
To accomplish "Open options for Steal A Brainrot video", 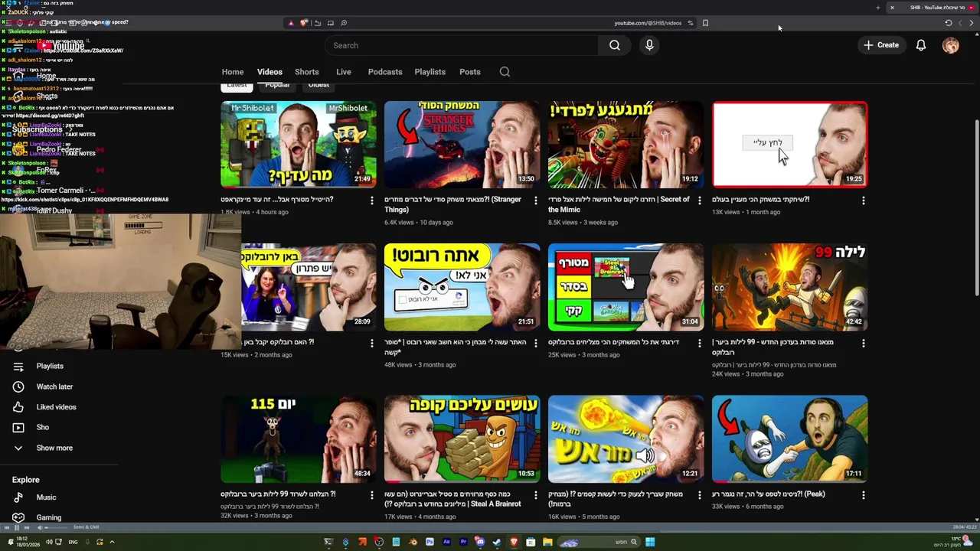I will click(535, 495).
